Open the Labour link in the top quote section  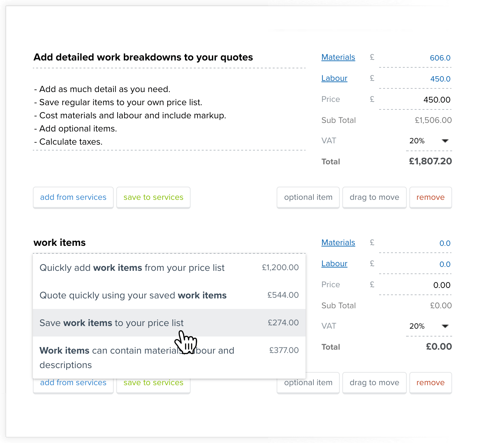pos(334,78)
